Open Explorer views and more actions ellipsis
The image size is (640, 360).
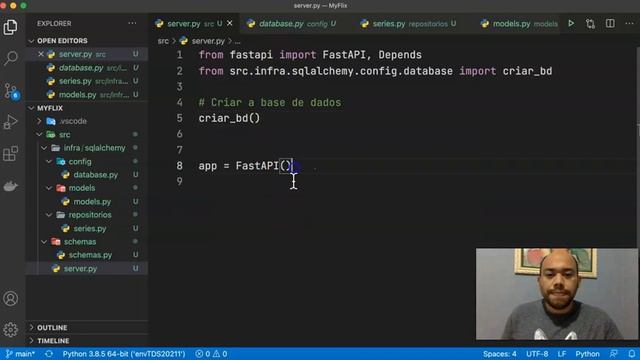pos(132,23)
